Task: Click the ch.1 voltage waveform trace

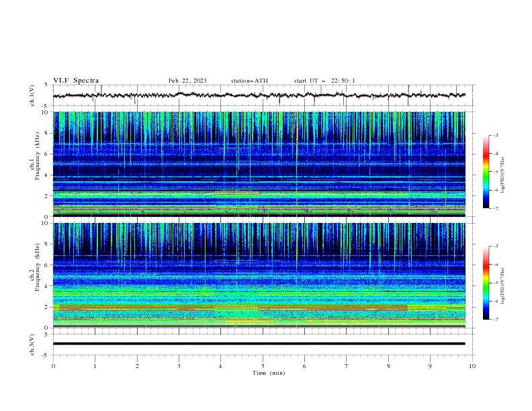Action: tap(259, 95)
